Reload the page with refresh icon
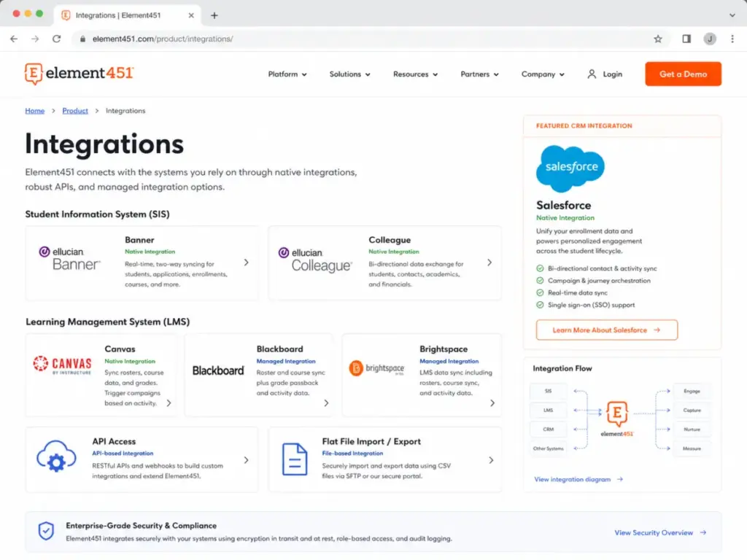Viewport: 747px width, 560px height. tap(57, 39)
